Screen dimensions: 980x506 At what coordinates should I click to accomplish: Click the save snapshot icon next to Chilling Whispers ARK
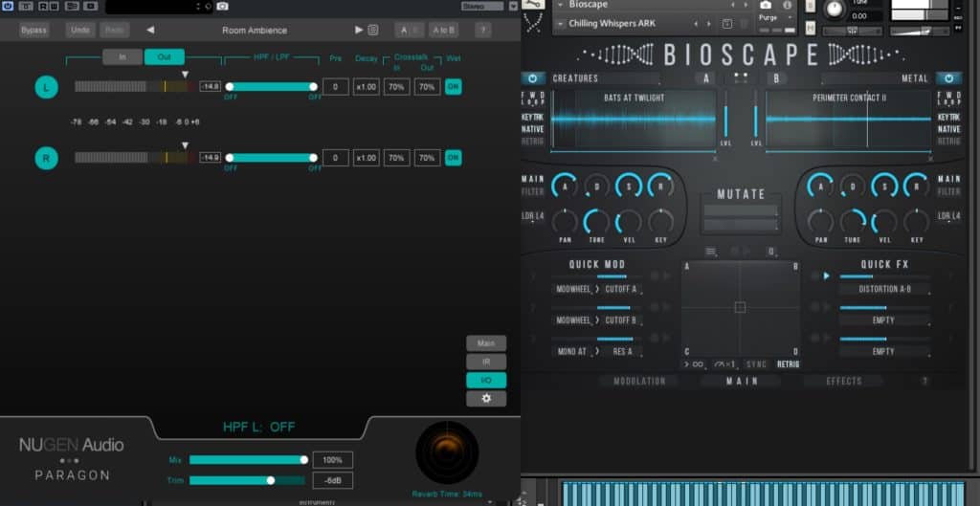[727, 24]
